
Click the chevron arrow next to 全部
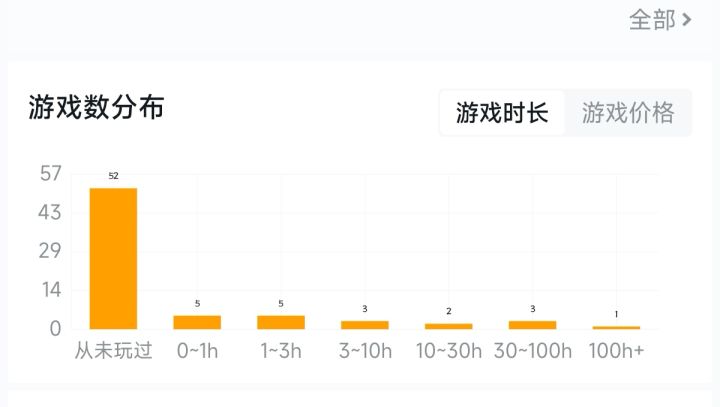tap(687, 20)
